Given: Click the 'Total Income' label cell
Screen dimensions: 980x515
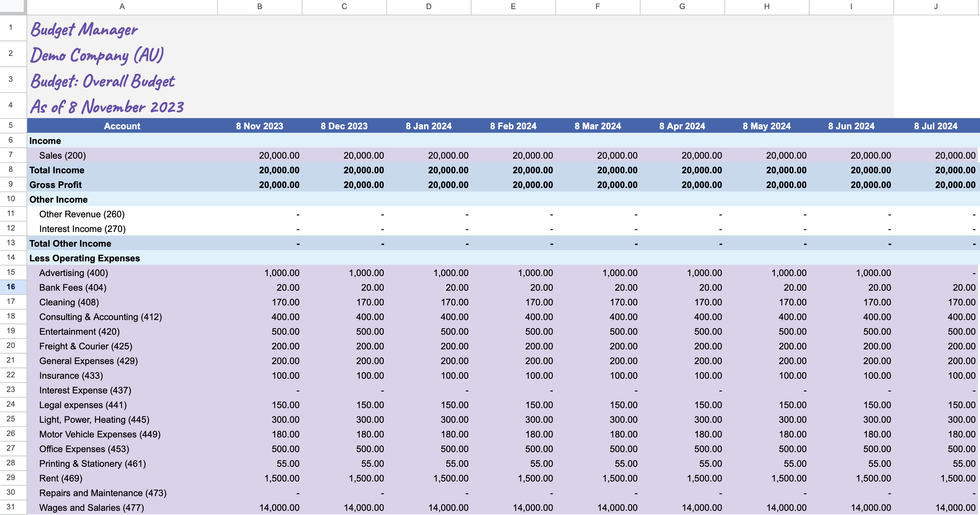Looking at the screenshot, I should 122,170.
